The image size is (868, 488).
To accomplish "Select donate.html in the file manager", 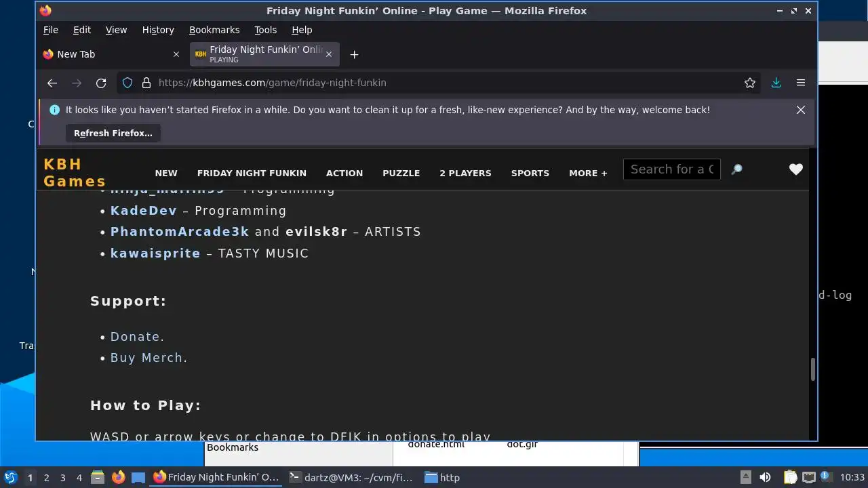I will (x=436, y=445).
